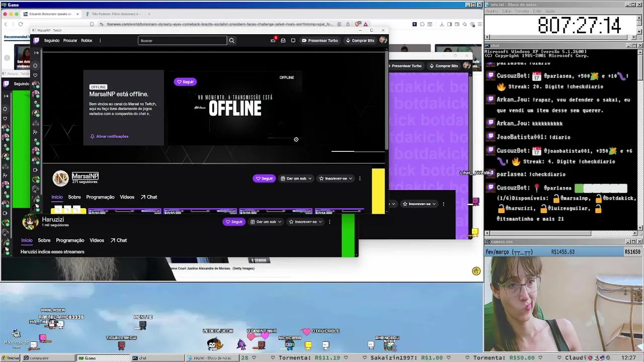Click the heart followed-channels icon in sidebar
The image size is (644, 362).
35,75
